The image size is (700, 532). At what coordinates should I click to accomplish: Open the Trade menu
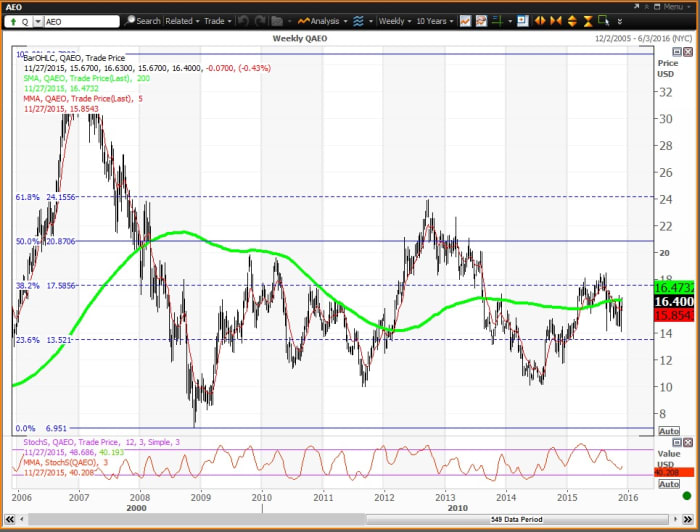(x=216, y=20)
